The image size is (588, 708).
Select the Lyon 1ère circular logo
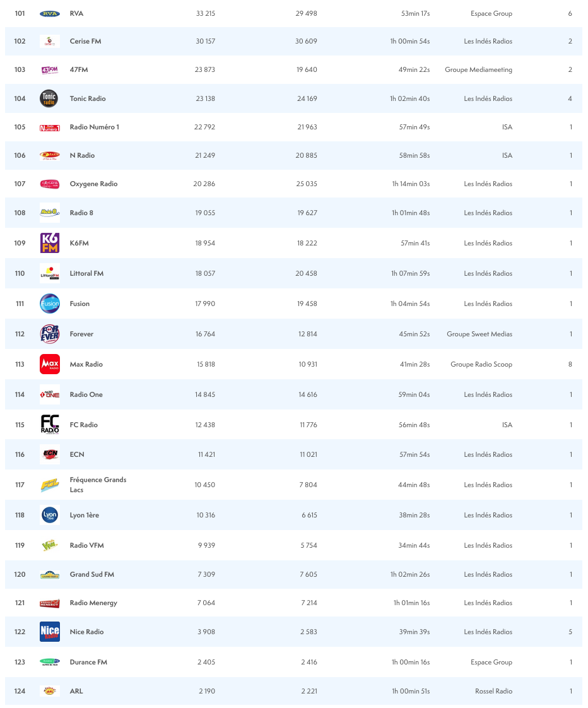click(x=50, y=515)
